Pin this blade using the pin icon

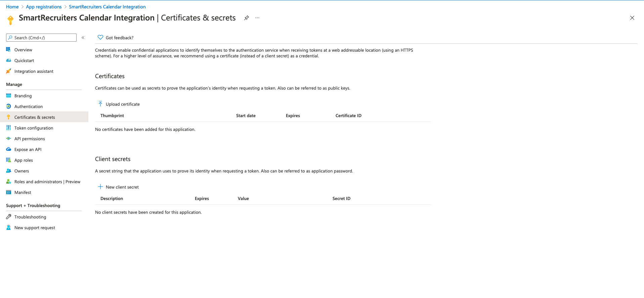247,18
